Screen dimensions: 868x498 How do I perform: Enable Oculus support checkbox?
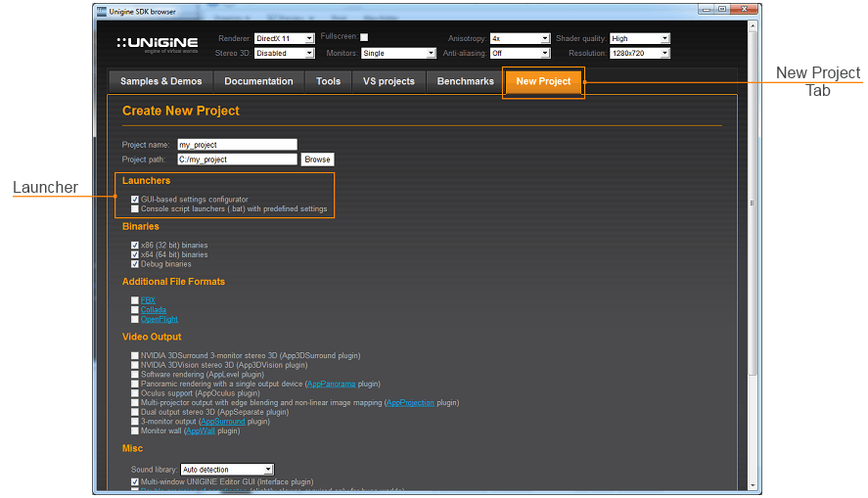(x=134, y=393)
